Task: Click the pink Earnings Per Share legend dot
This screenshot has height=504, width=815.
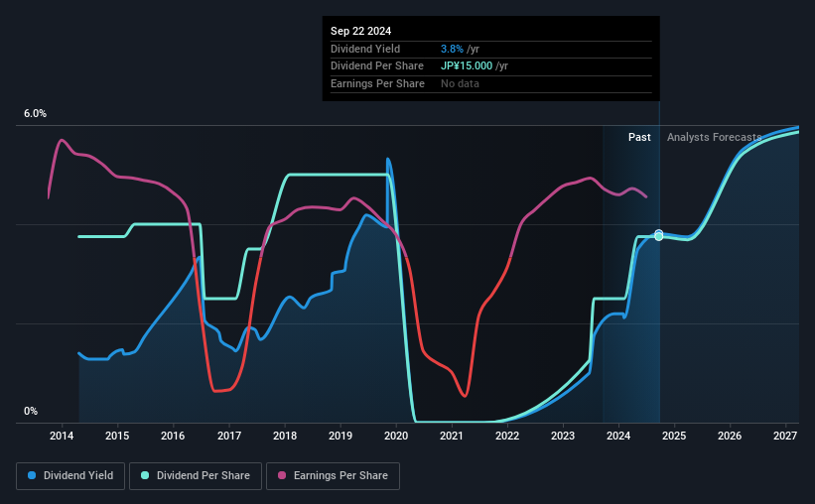Action: [282, 475]
